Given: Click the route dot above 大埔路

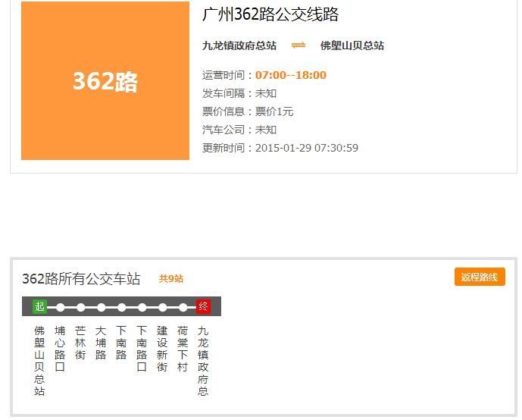Looking at the screenshot, I should point(102,307).
